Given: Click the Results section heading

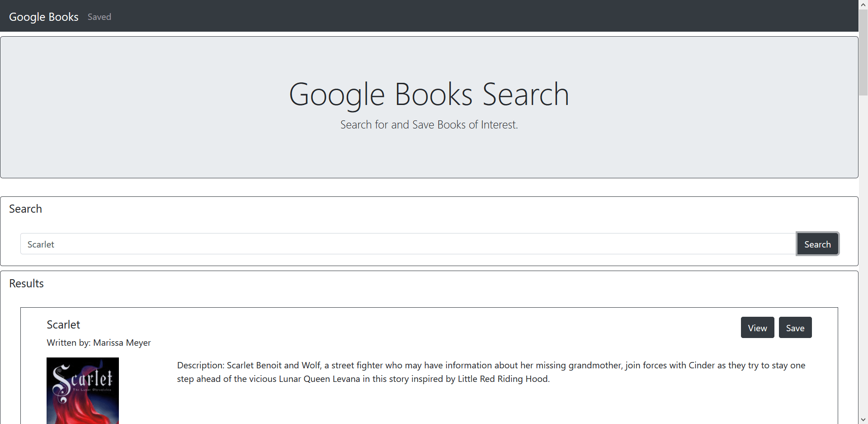Looking at the screenshot, I should [x=26, y=283].
